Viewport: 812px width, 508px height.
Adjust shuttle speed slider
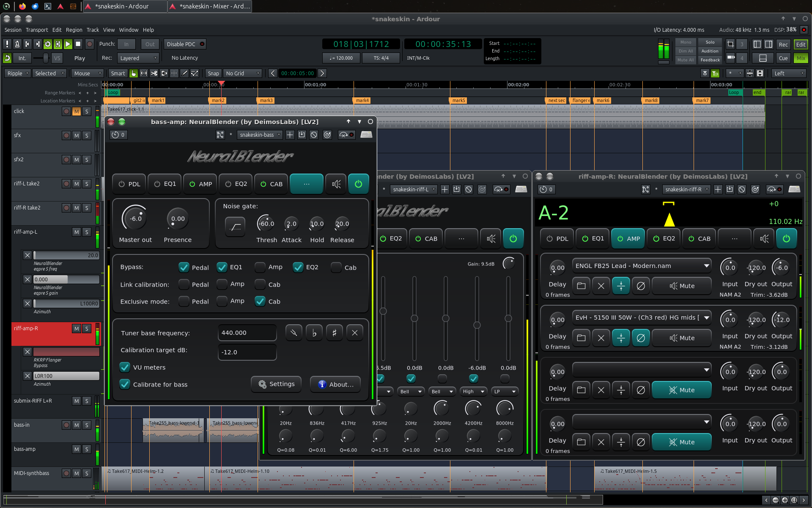[40, 58]
